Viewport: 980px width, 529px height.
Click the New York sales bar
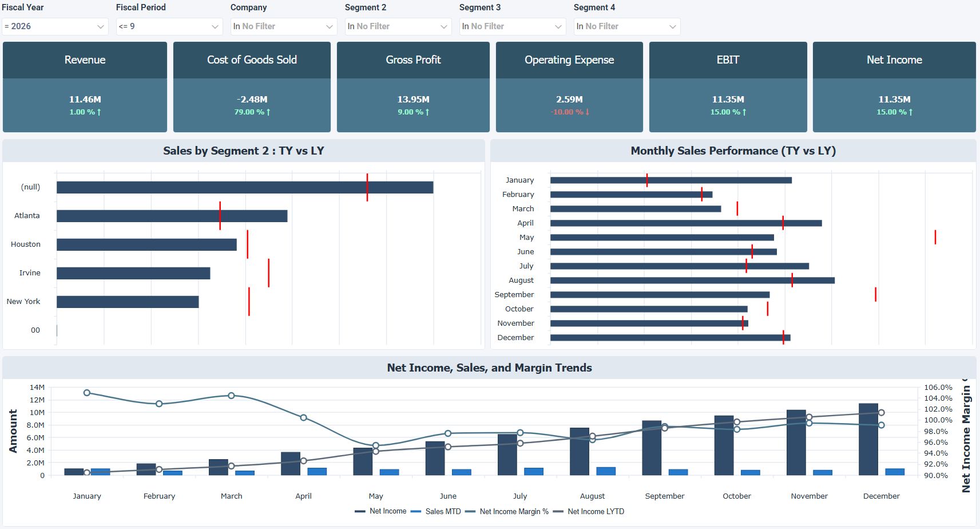[128, 302]
